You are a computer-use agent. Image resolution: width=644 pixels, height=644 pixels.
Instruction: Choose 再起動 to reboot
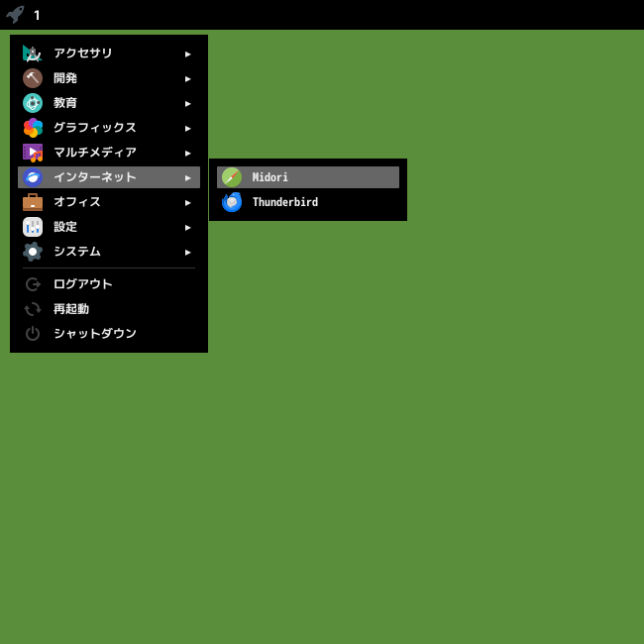[x=109, y=309]
